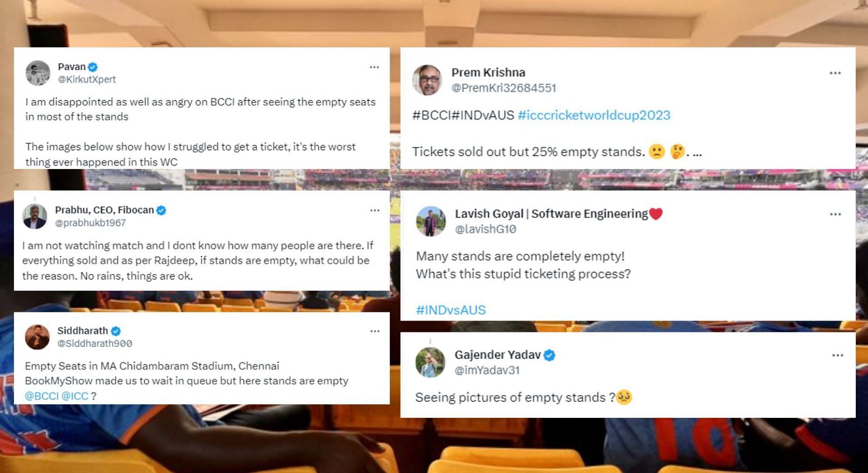Open more options on Prem Krishna's tweet
The width and height of the screenshot is (868, 473).
click(835, 73)
